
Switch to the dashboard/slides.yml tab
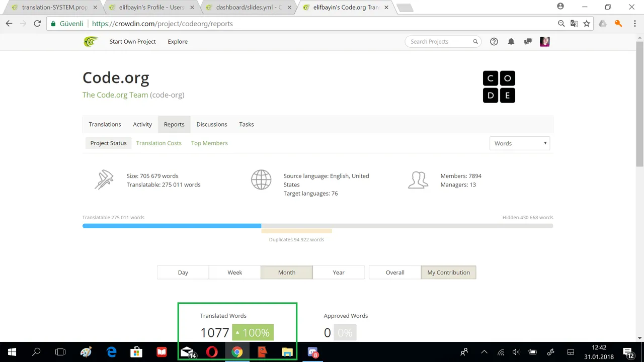coord(248,8)
